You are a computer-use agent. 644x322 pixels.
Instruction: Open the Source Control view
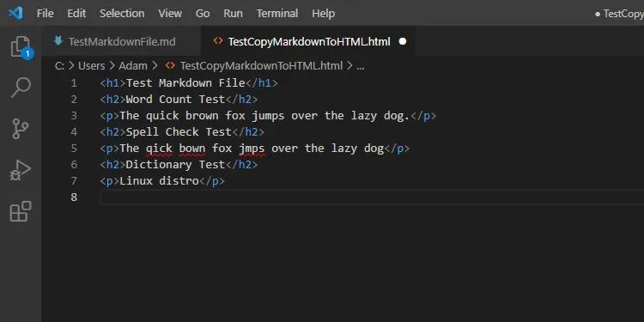click(x=20, y=129)
